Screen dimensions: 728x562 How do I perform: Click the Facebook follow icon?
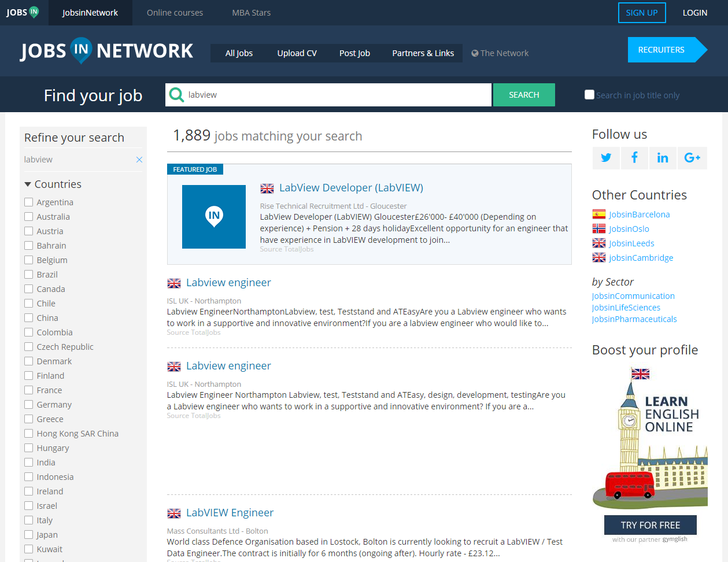point(634,158)
